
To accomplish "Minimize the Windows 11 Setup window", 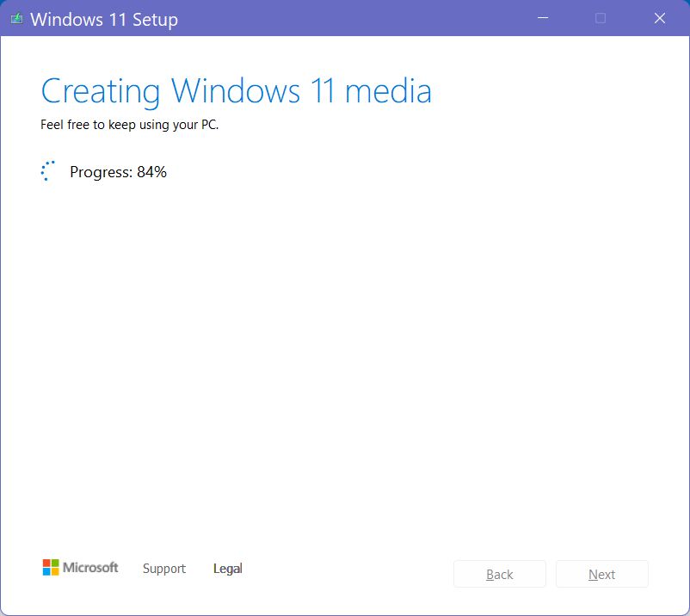I will pyautogui.click(x=543, y=18).
